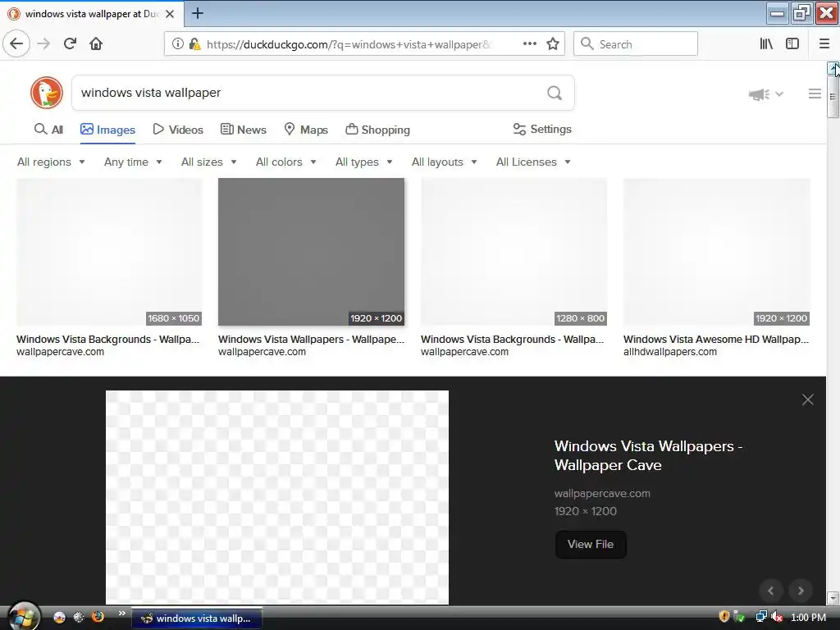Open Windows Vista Awesome HD Wallpap... title link

(716, 339)
